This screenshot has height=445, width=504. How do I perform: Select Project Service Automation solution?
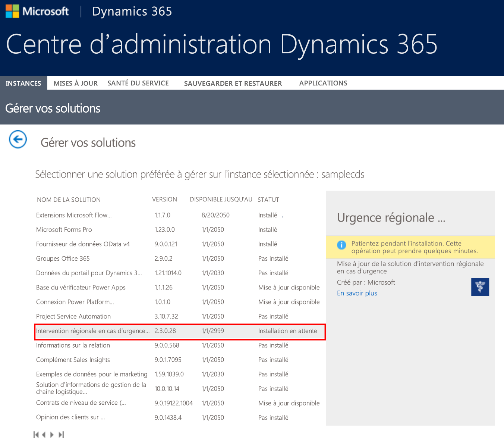180,316
